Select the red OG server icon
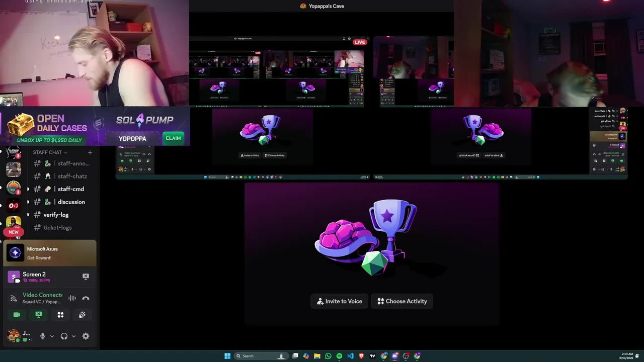This screenshot has height=362, width=644. [14, 205]
